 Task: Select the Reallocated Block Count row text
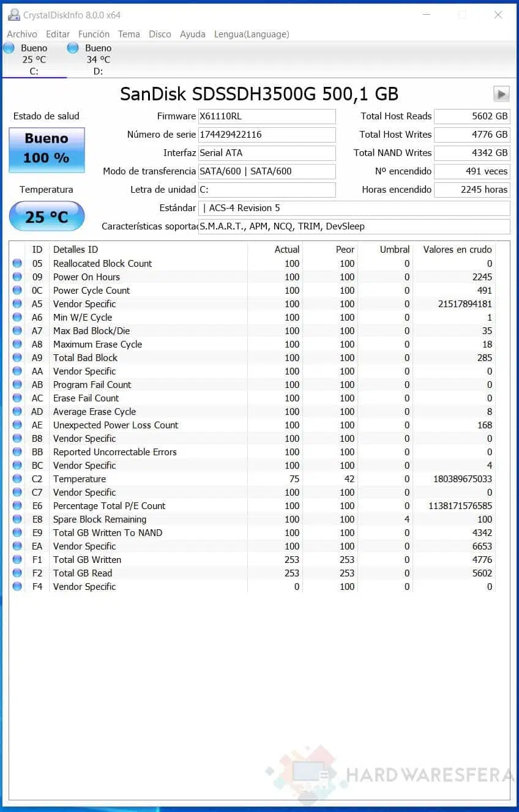103,264
